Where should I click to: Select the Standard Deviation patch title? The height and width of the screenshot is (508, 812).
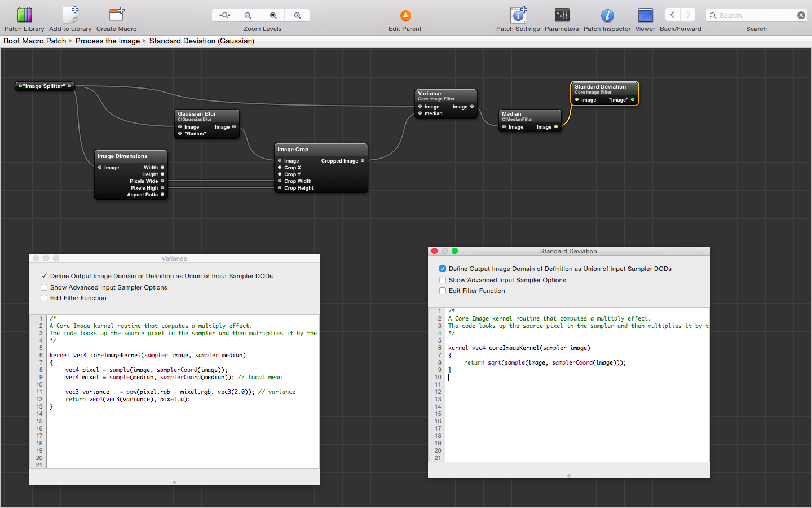(600, 87)
